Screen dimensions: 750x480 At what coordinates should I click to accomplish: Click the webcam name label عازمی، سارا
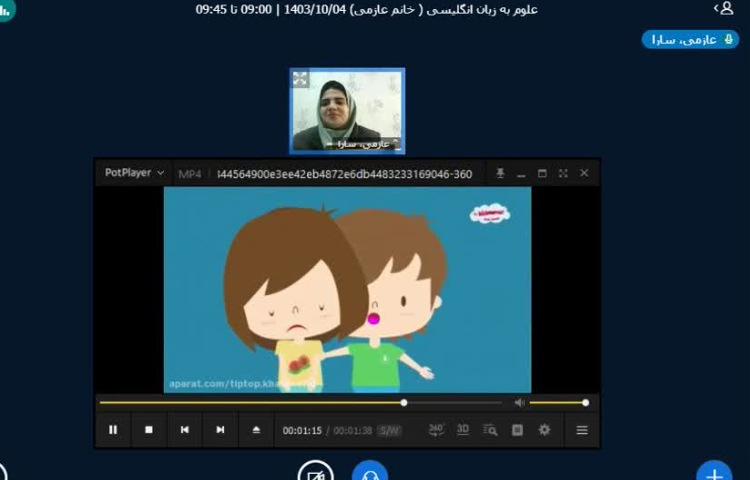362,144
